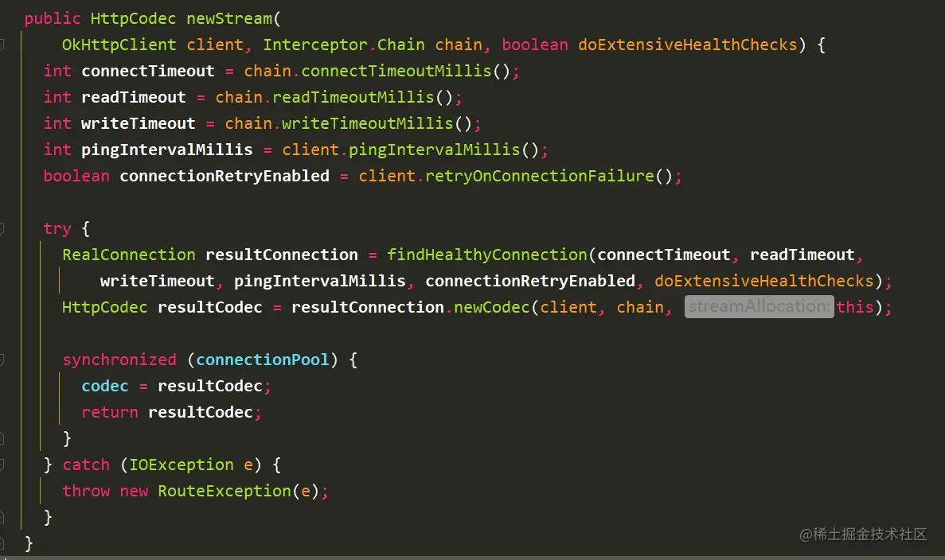Click Interceptor in the parameter list
This screenshot has width=945, height=560.
[315, 45]
